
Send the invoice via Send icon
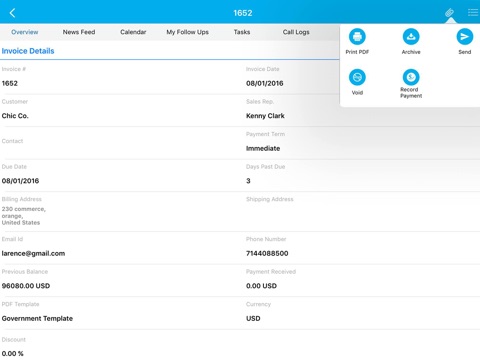point(464,37)
